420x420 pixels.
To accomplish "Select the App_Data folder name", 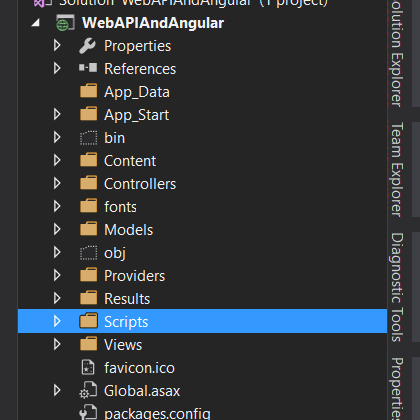I will (x=137, y=93).
